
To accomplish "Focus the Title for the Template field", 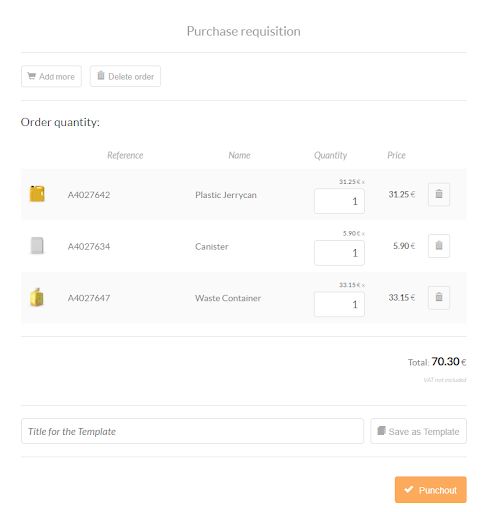I will coord(192,431).
